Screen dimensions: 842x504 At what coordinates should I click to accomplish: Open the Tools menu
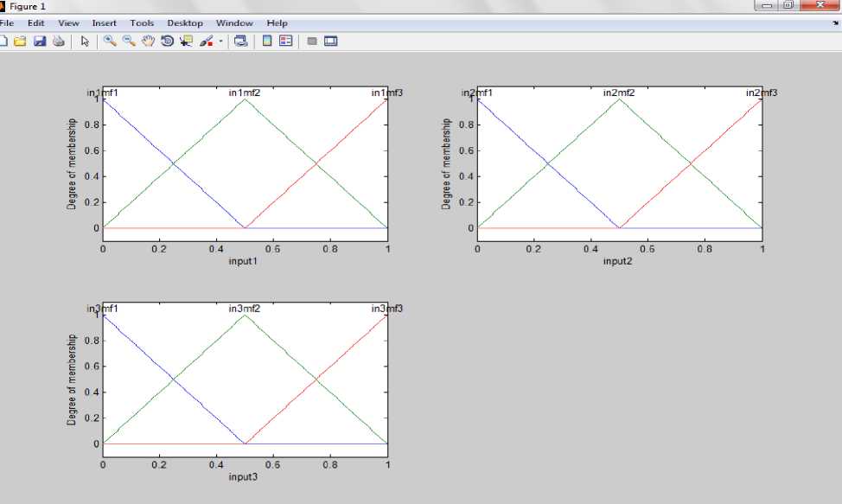click(x=142, y=23)
